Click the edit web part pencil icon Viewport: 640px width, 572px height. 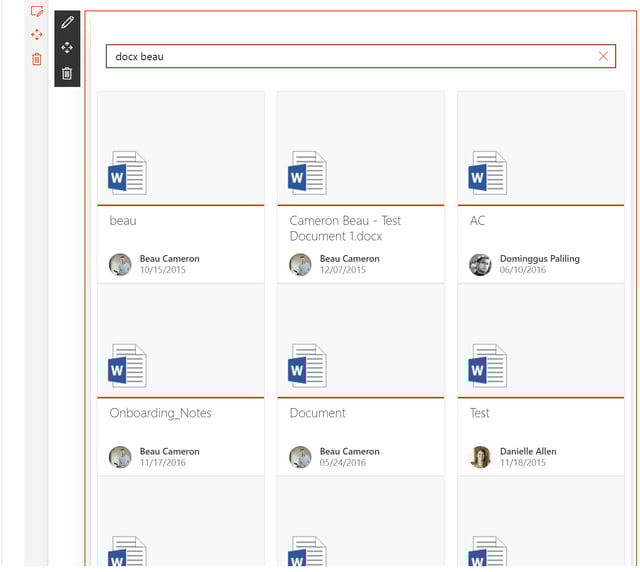point(67,22)
